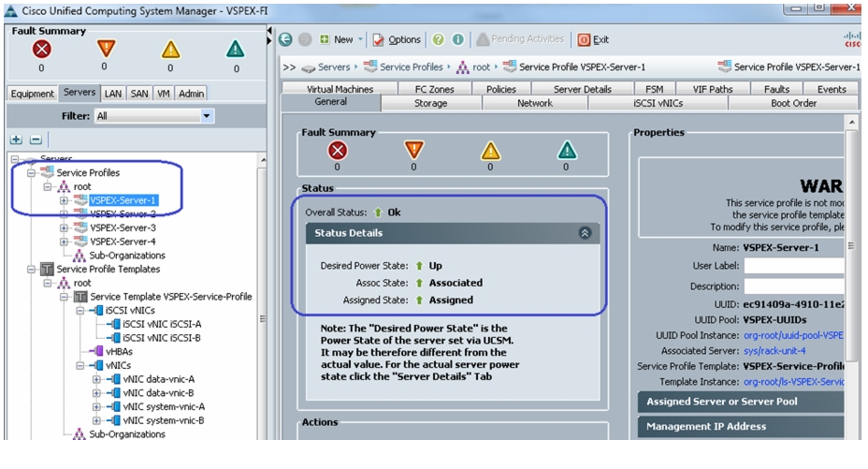Open the green help question mark icon

tap(439, 39)
